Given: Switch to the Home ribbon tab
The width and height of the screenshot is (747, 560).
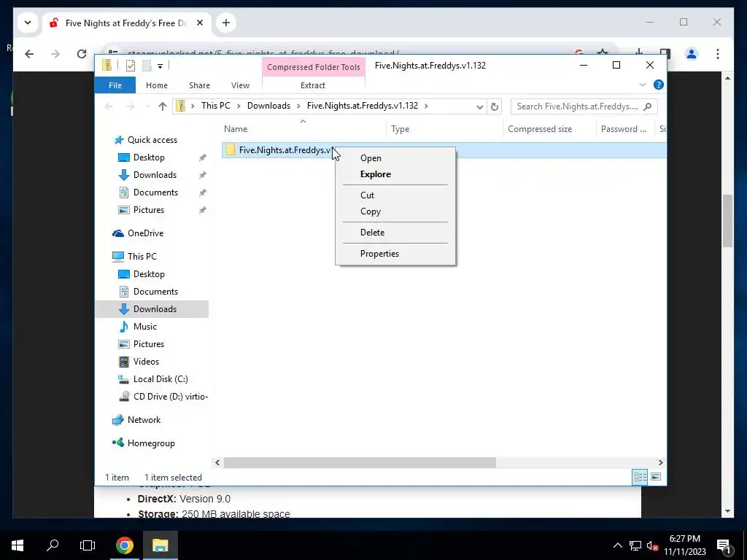Looking at the screenshot, I should (157, 85).
